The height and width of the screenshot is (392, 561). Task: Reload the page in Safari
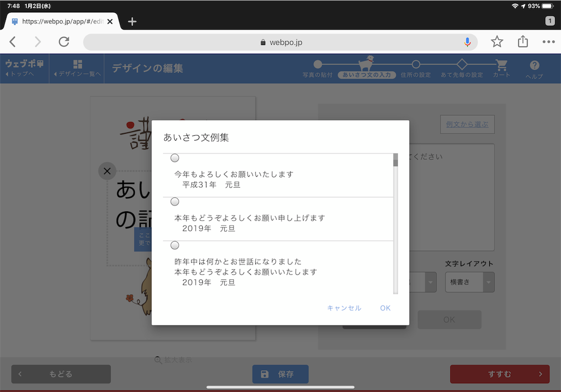(64, 42)
